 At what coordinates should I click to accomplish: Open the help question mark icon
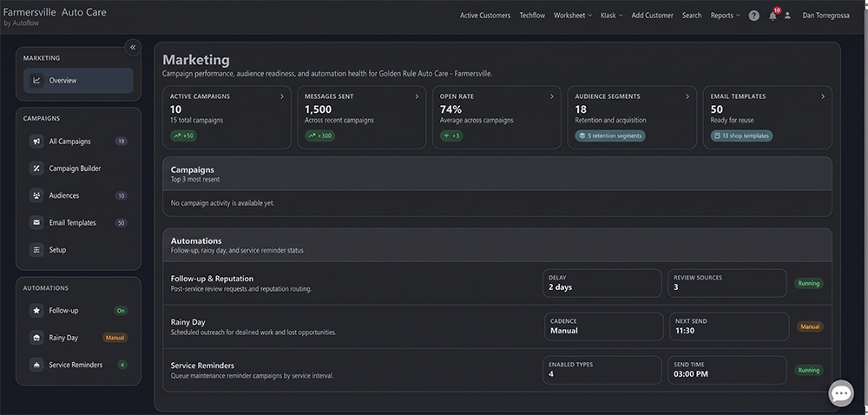754,16
